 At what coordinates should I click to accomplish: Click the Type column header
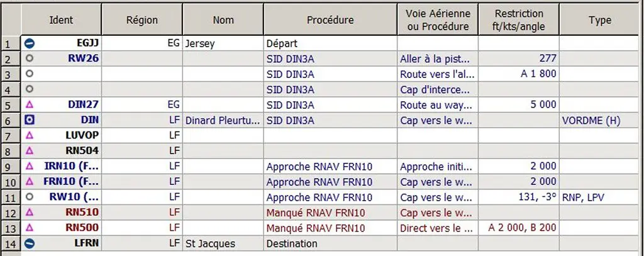599,19
